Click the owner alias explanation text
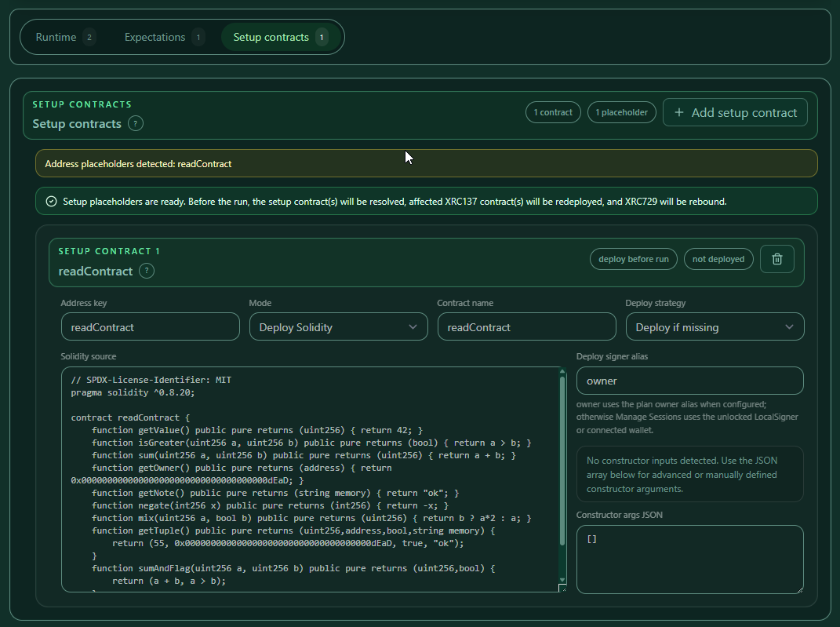The width and height of the screenshot is (840, 627). pyautogui.click(x=687, y=417)
